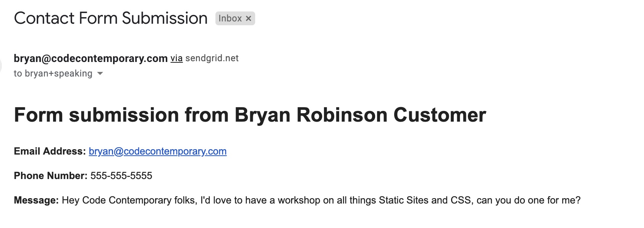Click the Phone Number field label
This screenshot has width=644, height=228.
[x=51, y=176]
